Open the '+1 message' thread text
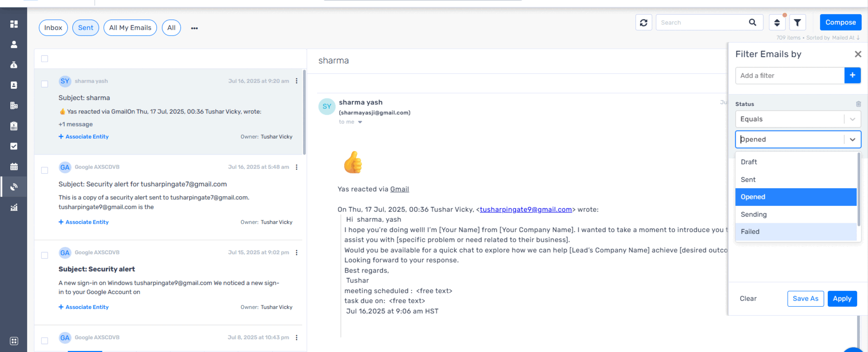Viewport: 868px width, 352px height. (x=76, y=124)
